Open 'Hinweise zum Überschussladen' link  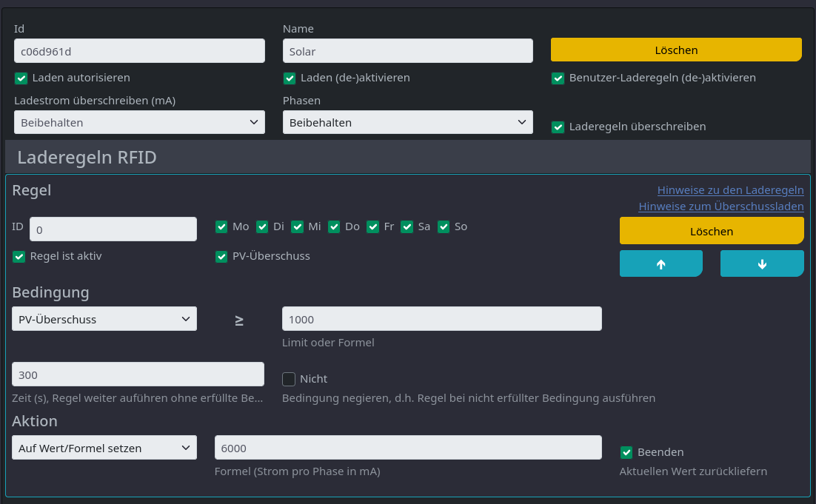[720, 206]
